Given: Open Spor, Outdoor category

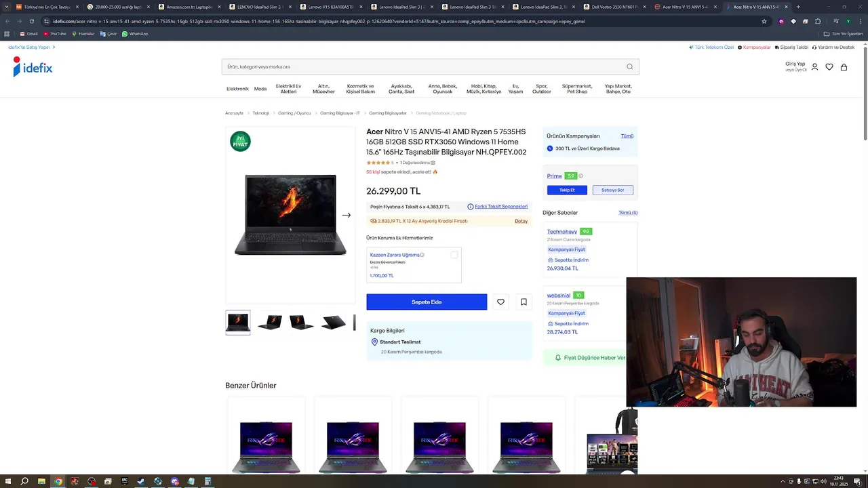Looking at the screenshot, I should pos(542,89).
